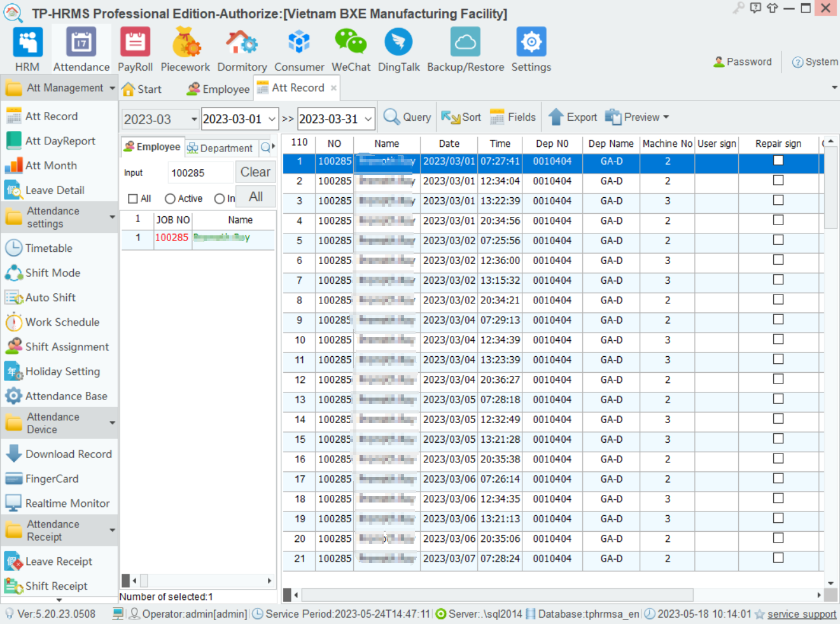Click the Query button
The image size is (840, 624).
pos(408,117)
